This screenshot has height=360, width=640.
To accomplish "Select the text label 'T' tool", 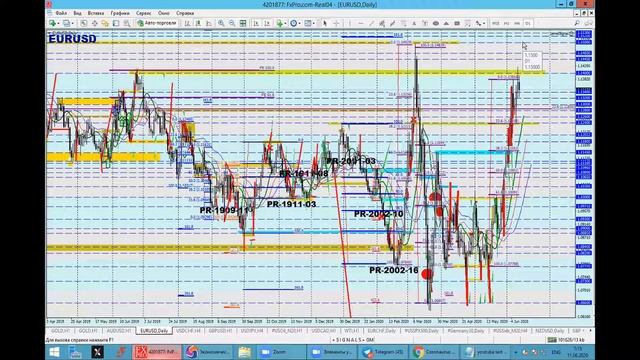I will coord(425,23).
